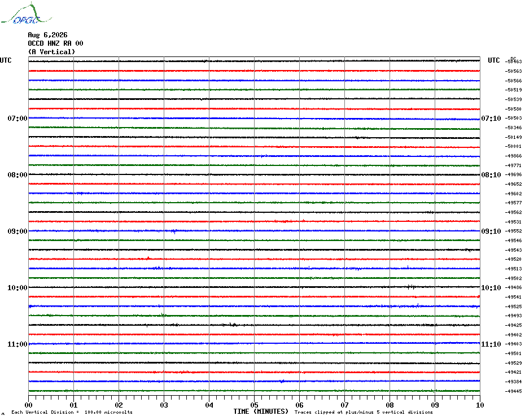Viewport: 525px width, 420px height.
Task: Click the DC offset value -49486
Action: click(513, 288)
